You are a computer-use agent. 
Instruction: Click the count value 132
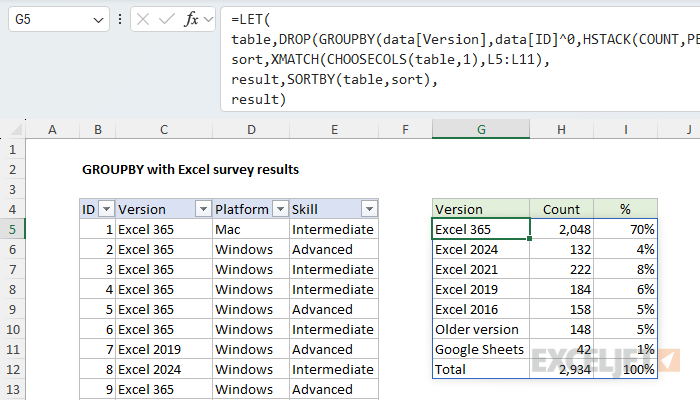562,249
